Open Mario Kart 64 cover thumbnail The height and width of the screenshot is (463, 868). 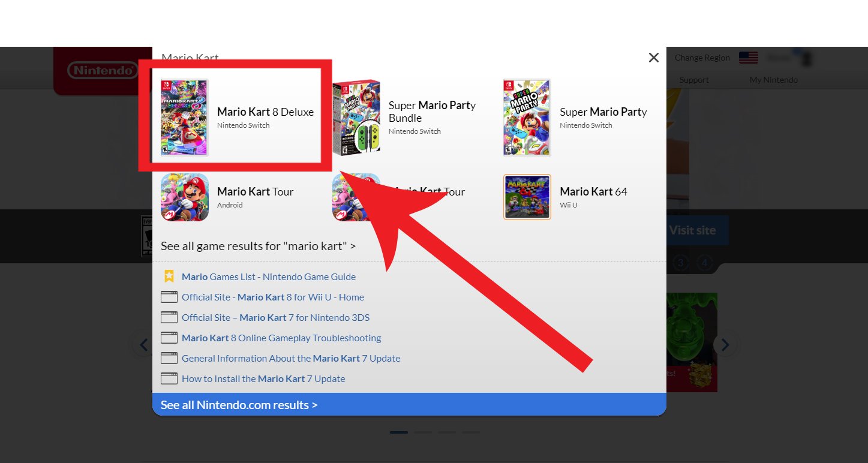527,197
